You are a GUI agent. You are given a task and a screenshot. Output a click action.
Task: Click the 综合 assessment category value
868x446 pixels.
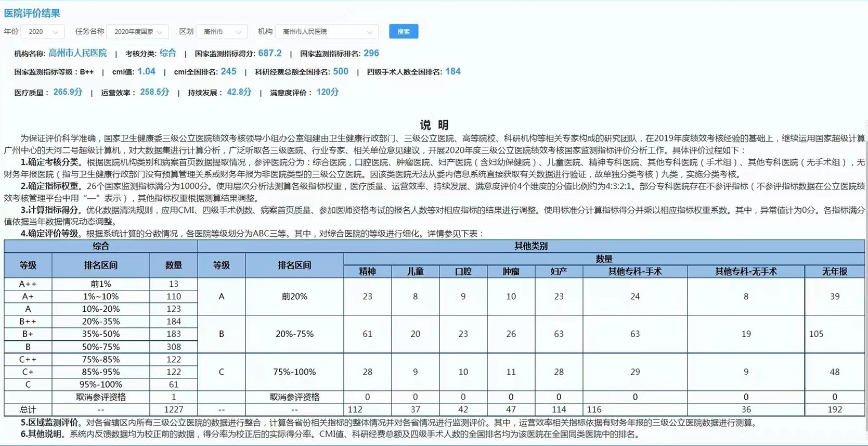pos(168,53)
